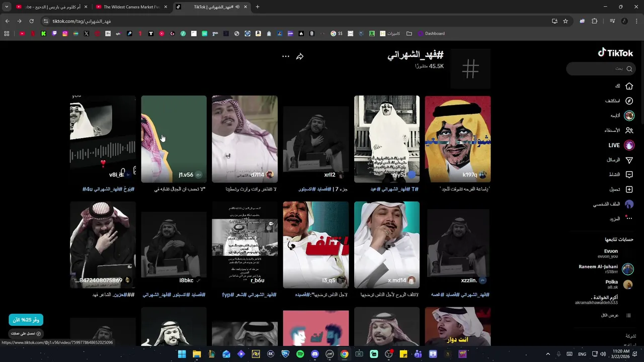Open File Explorer from the taskbar
This screenshot has height=362, width=644.
click(x=197, y=354)
